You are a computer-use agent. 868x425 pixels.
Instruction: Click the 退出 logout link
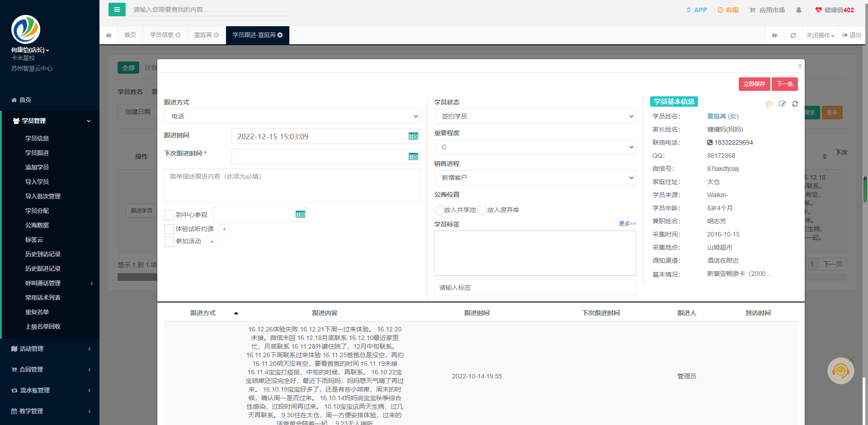click(852, 35)
